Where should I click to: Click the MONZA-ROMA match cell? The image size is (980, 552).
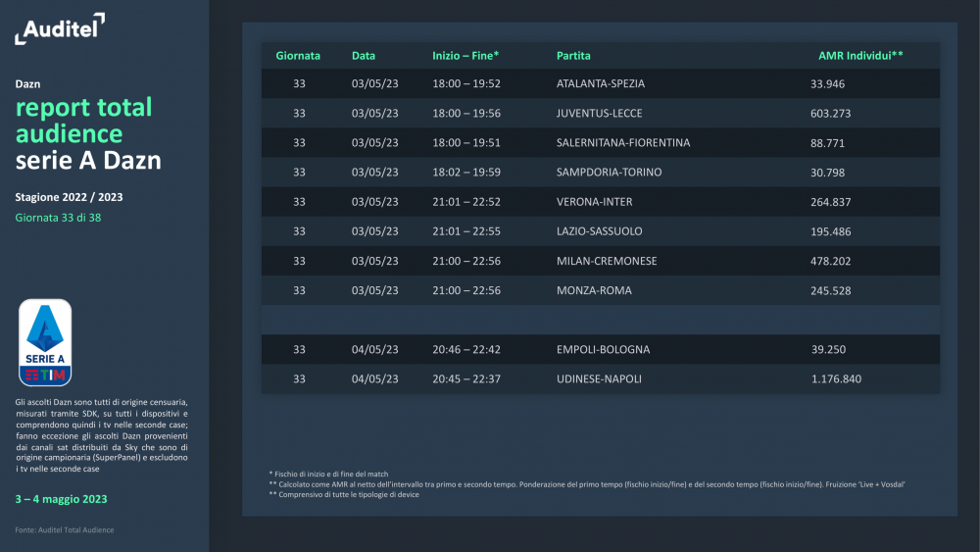tap(594, 290)
